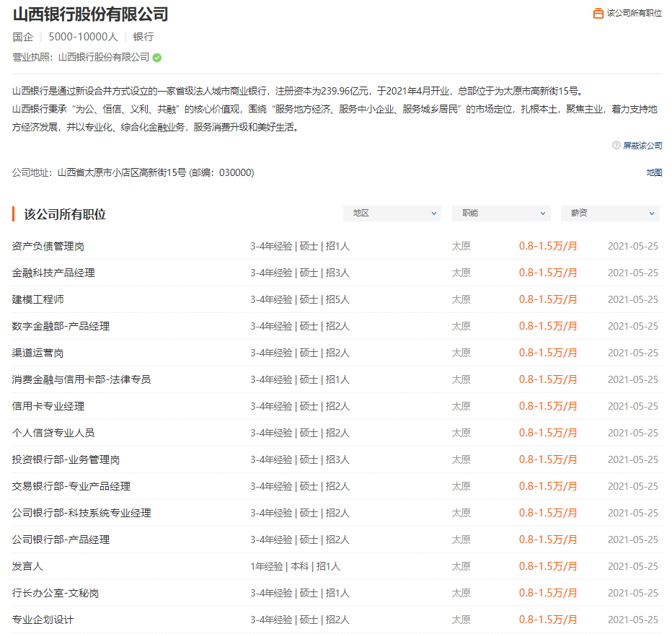Open the 渠道运营岗 job posting
672x634 pixels.
coord(37,353)
